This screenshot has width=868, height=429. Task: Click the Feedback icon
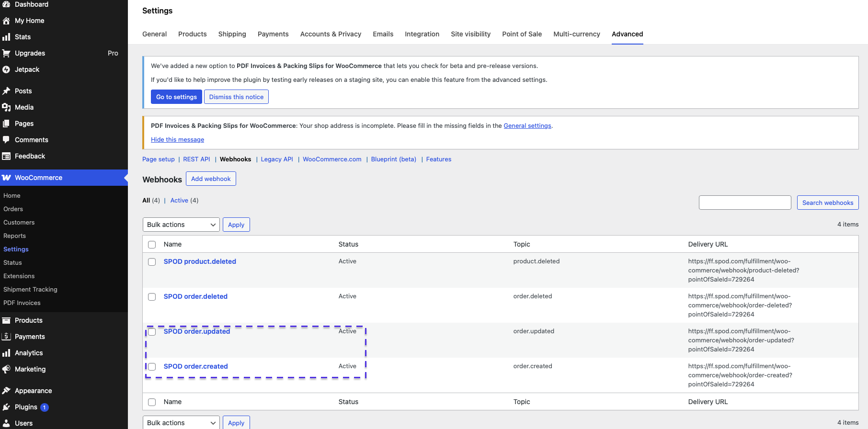(x=6, y=156)
